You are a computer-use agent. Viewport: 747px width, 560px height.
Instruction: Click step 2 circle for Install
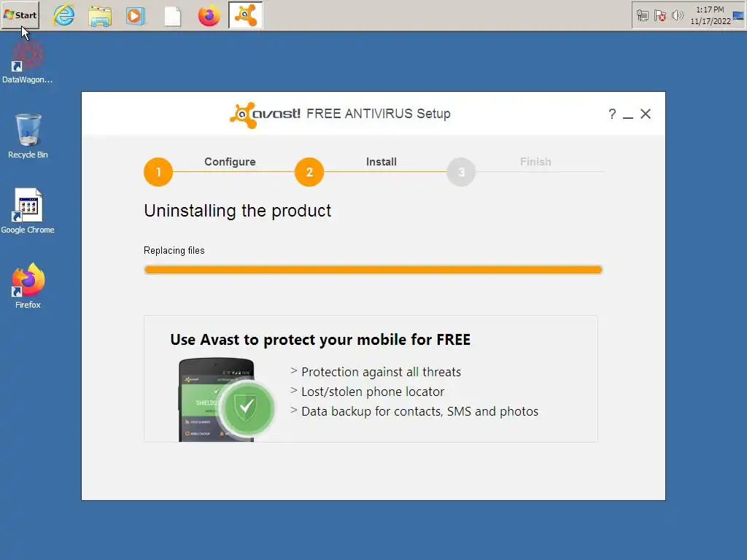click(309, 172)
